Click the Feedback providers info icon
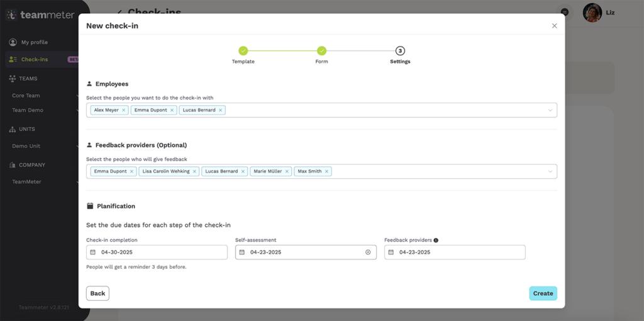 [x=436, y=240]
